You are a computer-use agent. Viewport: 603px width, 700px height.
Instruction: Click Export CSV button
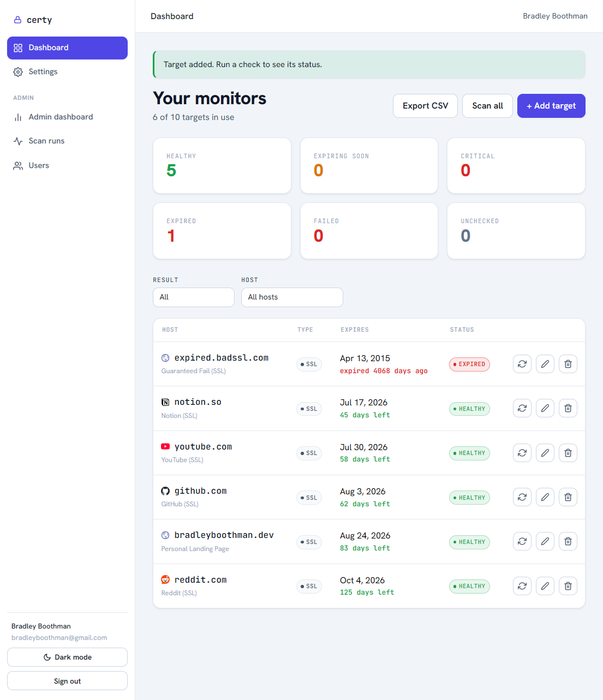coord(425,106)
